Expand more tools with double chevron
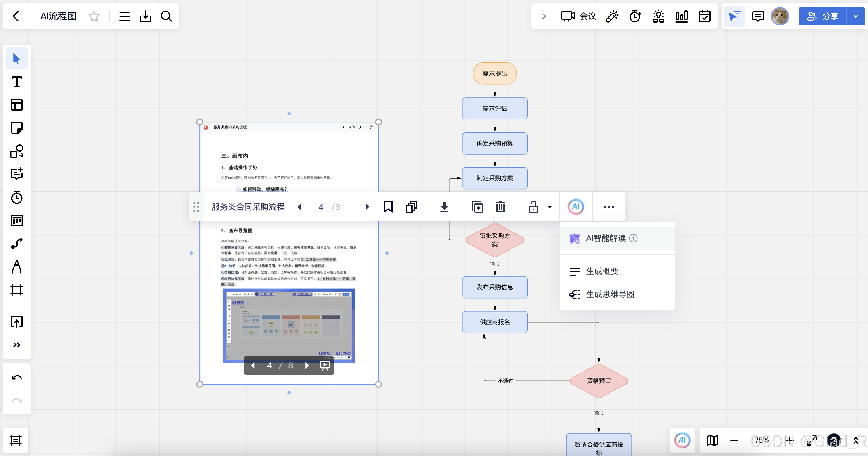Image resolution: width=868 pixels, height=456 pixels. [16, 345]
